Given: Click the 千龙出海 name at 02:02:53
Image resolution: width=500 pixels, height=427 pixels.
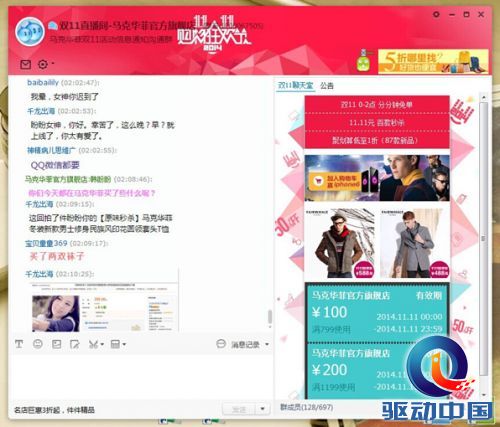Looking at the screenshot, I should click(41, 111).
